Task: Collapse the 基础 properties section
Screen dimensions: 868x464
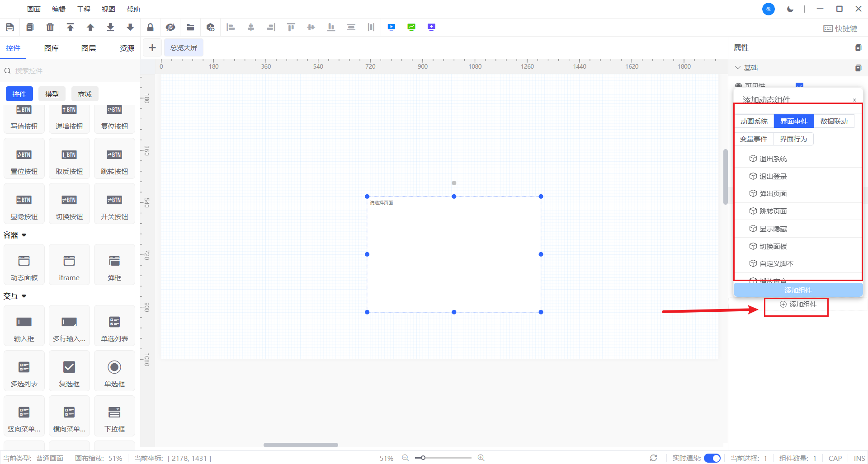Action: pyautogui.click(x=738, y=67)
